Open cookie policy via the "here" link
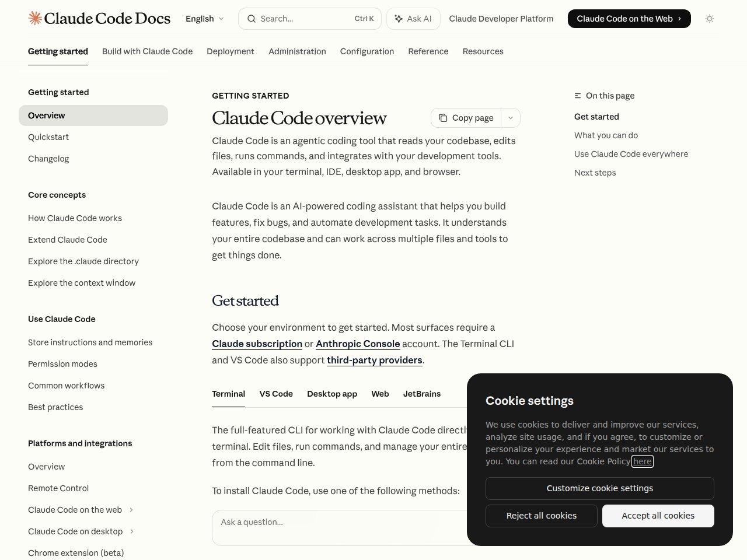Screen dimensions: 747x560 pyautogui.click(x=642, y=461)
